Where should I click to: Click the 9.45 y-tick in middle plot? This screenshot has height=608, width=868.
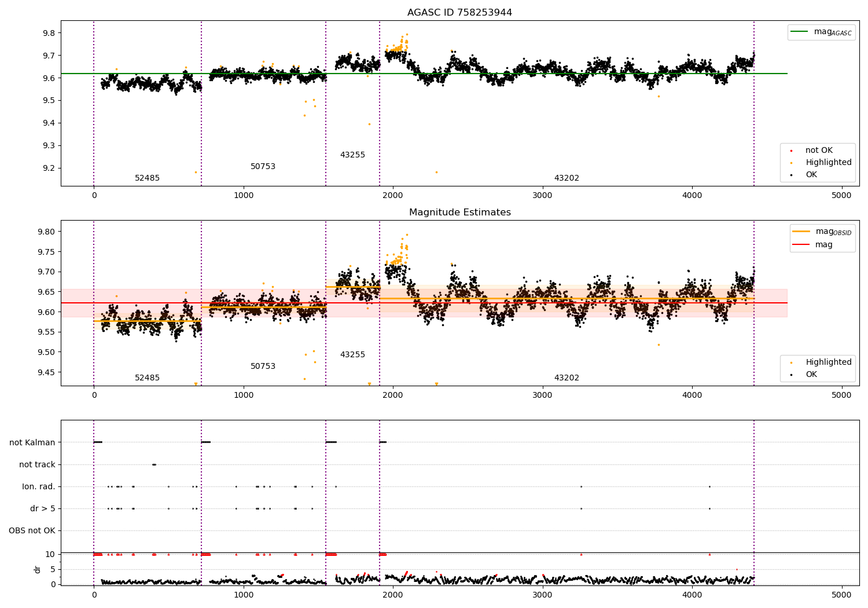point(46,372)
